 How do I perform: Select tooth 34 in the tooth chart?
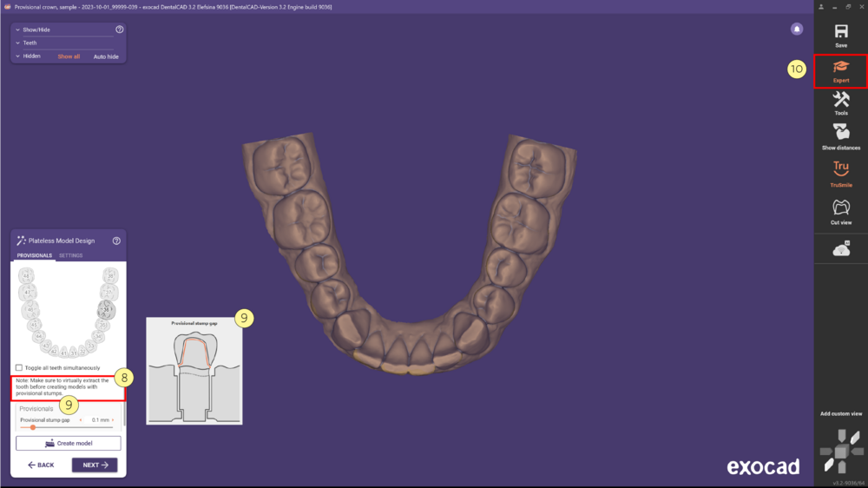98,336
